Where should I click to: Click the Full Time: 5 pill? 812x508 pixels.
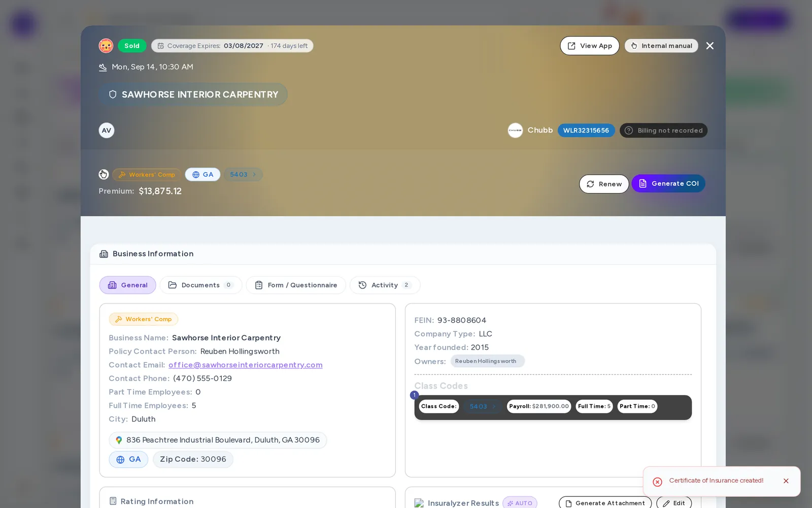click(x=594, y=406)
